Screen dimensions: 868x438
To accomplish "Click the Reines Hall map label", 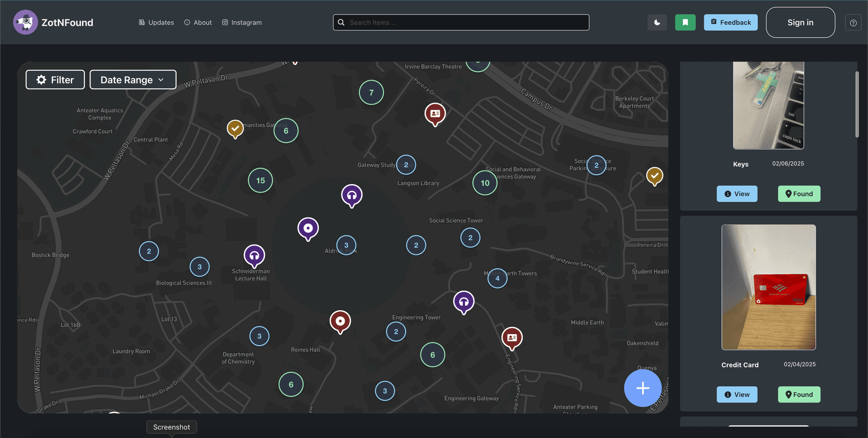I will (x=306, y=350).
